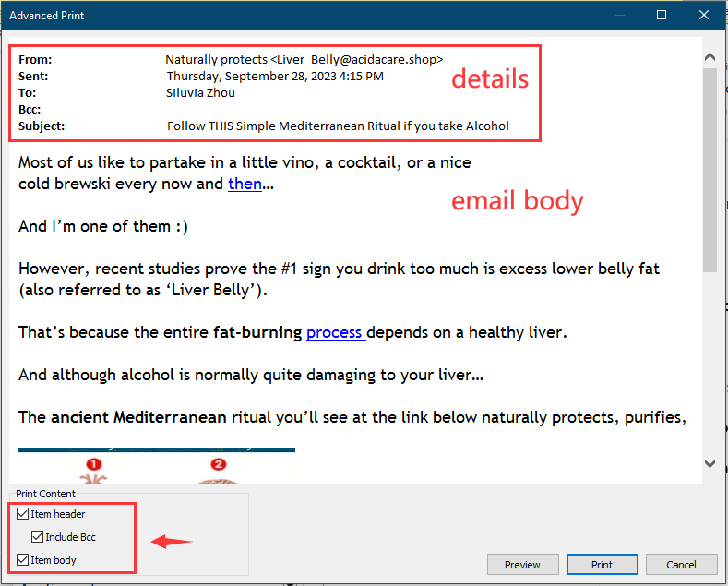Follow the 'process' hyperlink
This screenshot has height=586, width=728.
coord(335,332)
